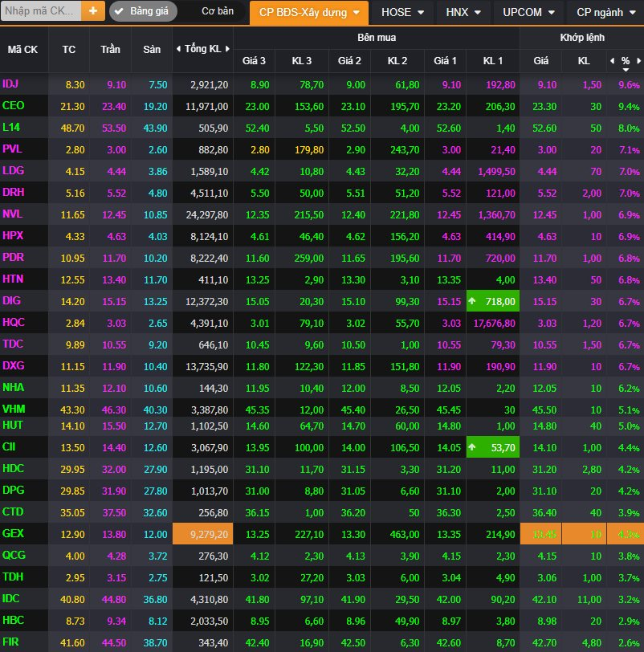Click the left arrow beside Tổng KL
644x652 pixels.
[x=178, y=49]
